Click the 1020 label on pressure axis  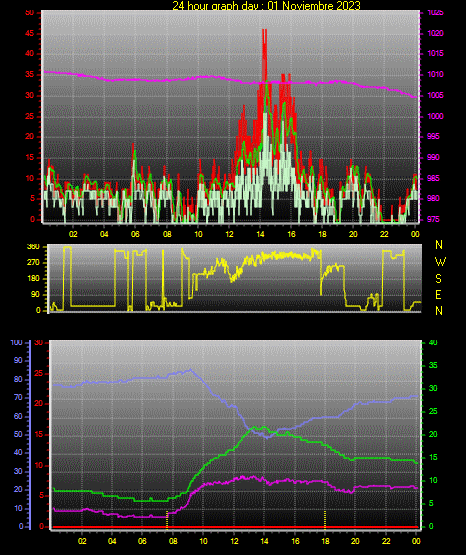[x=435, y=33]
